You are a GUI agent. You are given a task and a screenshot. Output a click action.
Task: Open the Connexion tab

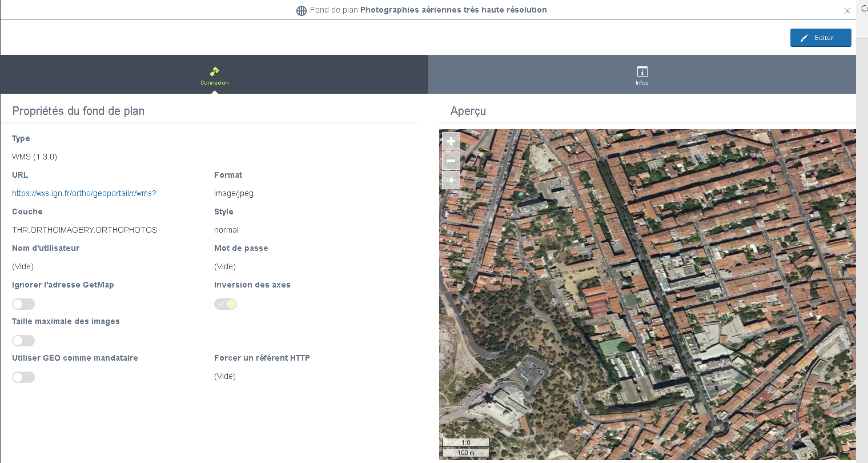(214, 75)
